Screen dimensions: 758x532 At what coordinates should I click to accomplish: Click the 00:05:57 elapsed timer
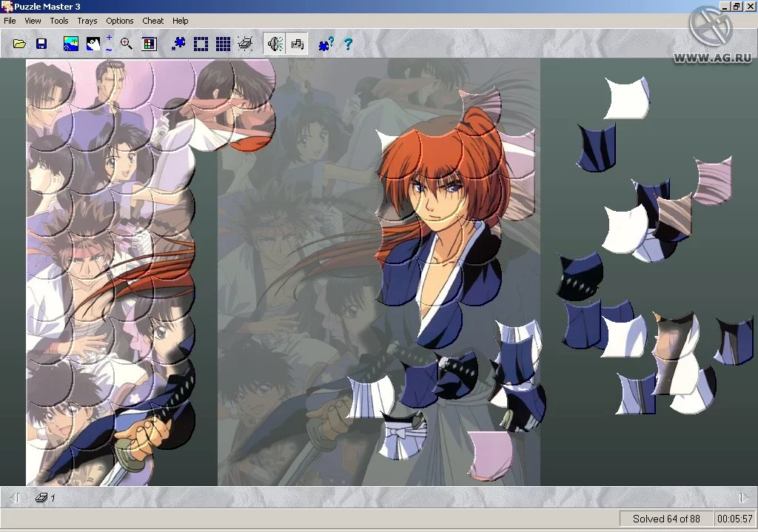[735, 519]
